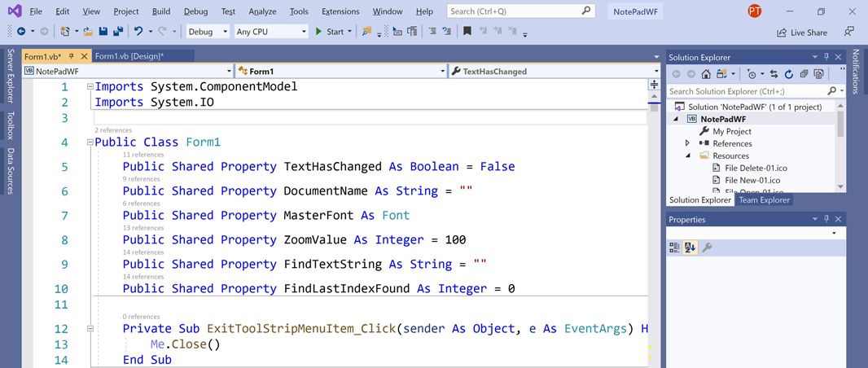Refresh the Solution Explorer tree

click(788, 74)
